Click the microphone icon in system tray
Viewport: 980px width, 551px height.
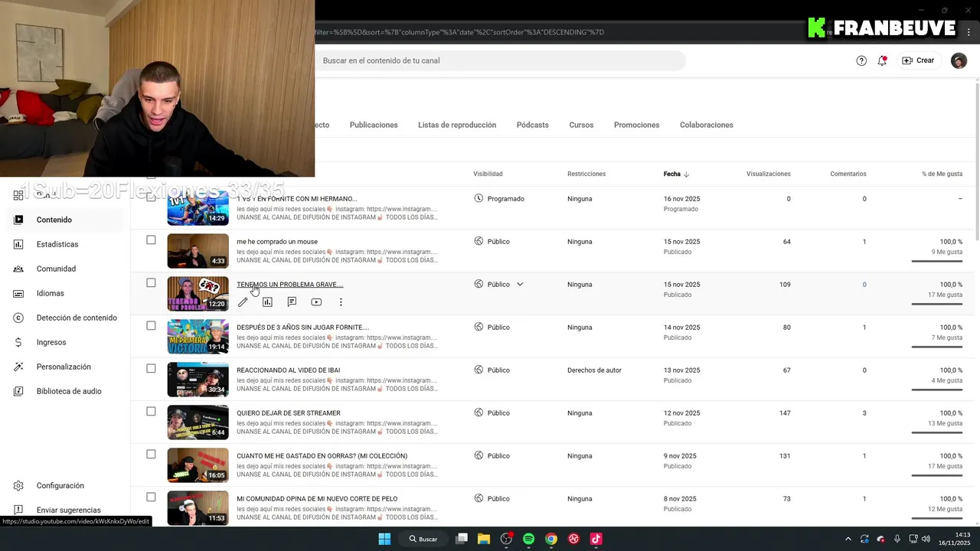click(897, 539)
